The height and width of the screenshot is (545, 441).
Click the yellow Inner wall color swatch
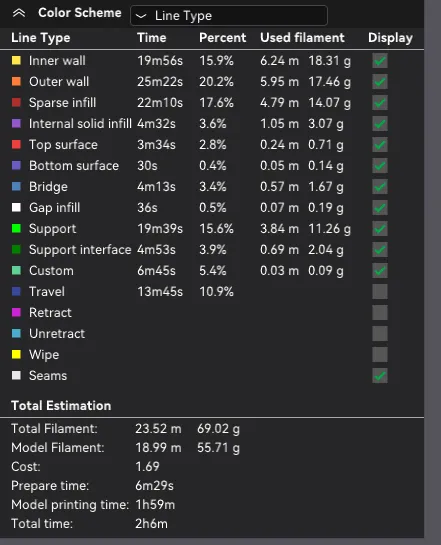16,60
